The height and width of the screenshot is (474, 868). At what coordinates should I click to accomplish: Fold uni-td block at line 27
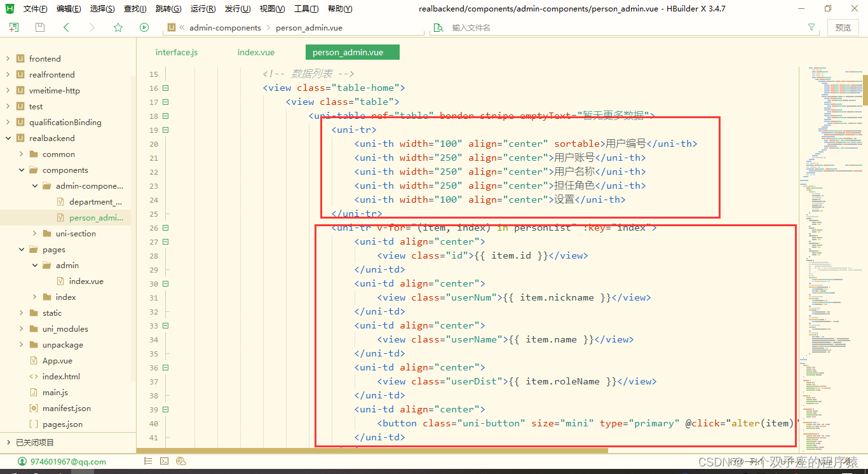[x=166, y=242]
